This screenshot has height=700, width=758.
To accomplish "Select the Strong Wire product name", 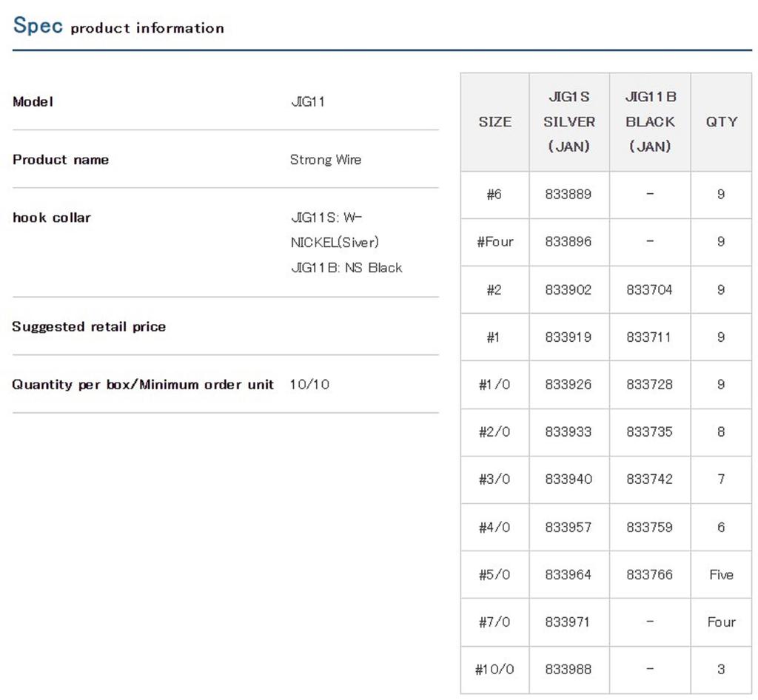I will 326,159.
